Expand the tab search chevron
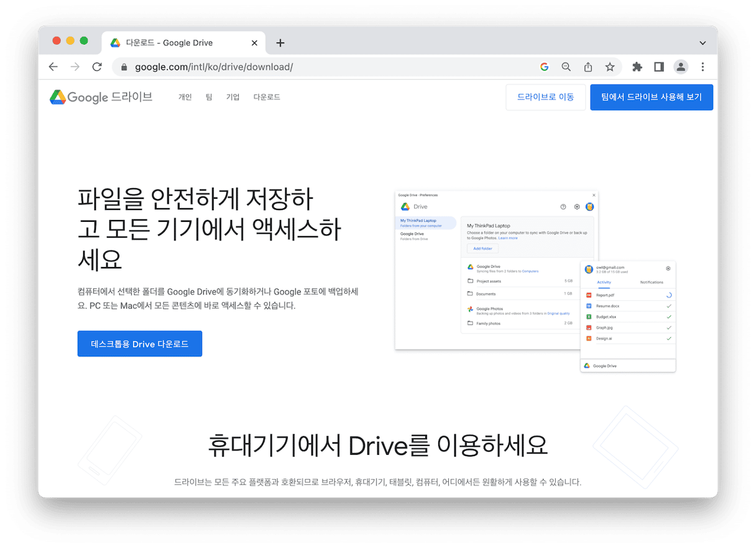 [703, 43]
